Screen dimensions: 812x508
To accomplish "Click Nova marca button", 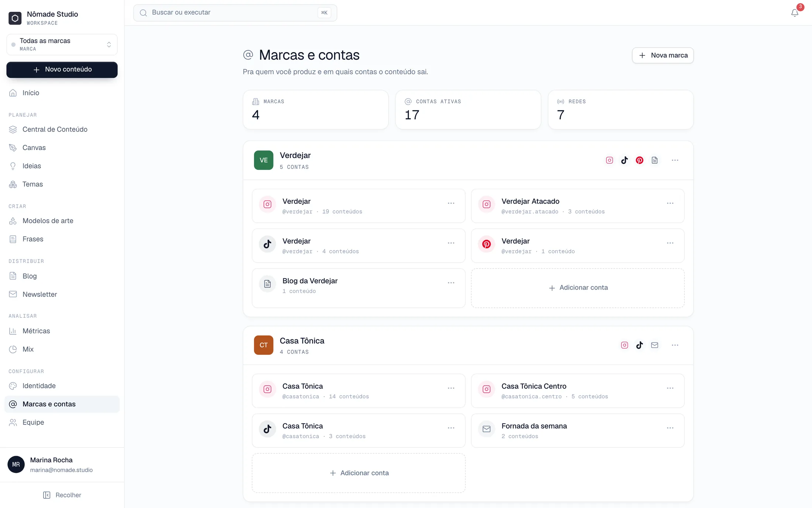I will 663,55.
